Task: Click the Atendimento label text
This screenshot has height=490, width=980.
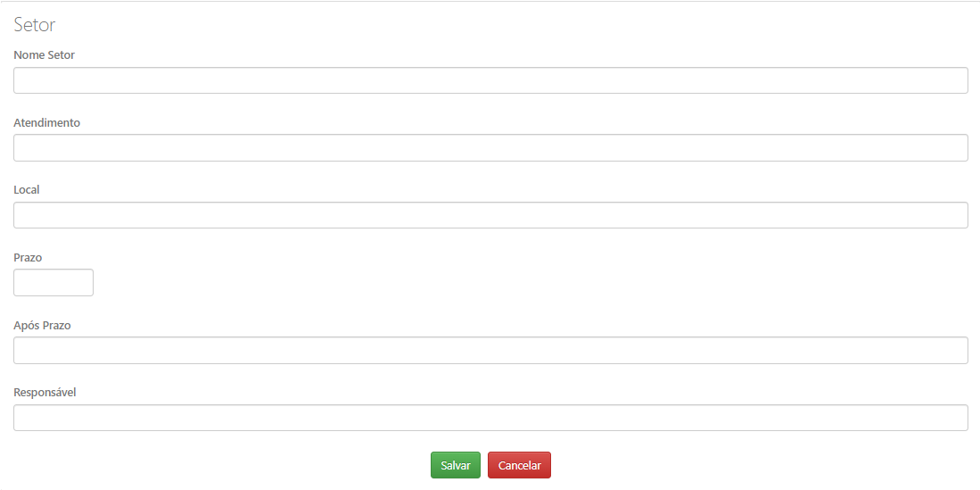Action: [47, 122]
